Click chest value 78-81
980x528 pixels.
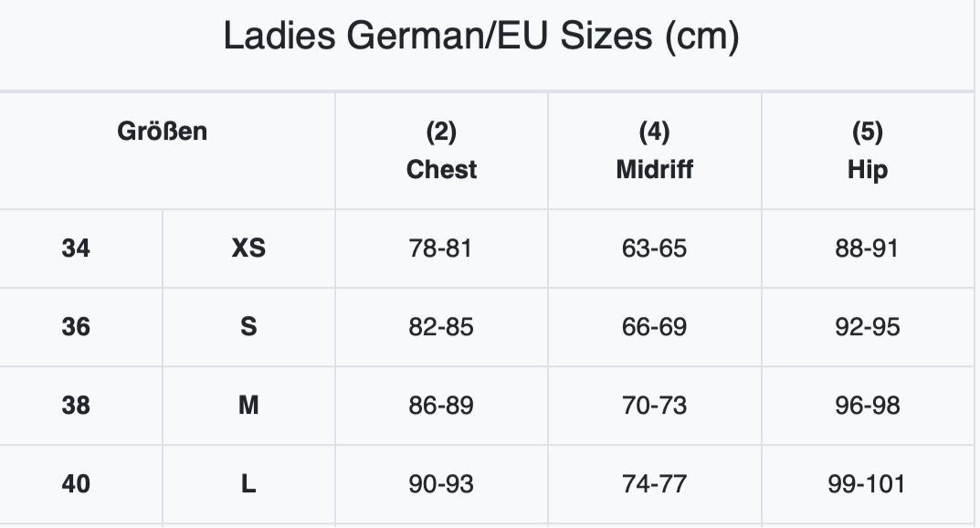[x=440, y=248]
